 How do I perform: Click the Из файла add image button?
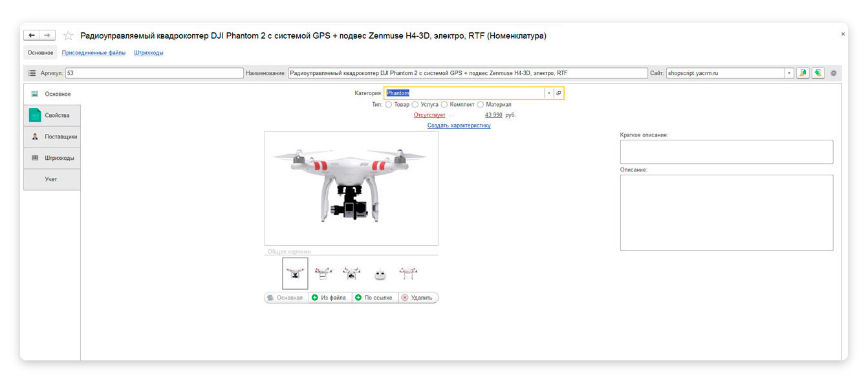coord(329,298)
